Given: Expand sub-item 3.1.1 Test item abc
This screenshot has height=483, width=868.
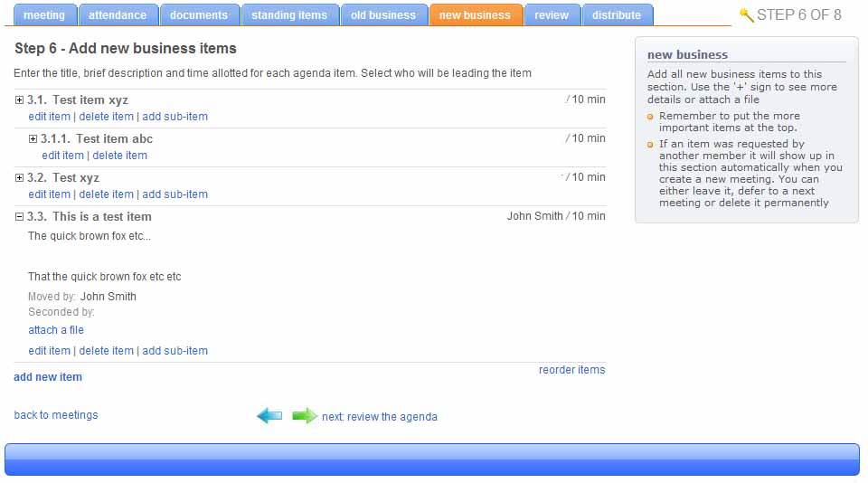Looking at the screenshot, I should [x=33, y=139].
